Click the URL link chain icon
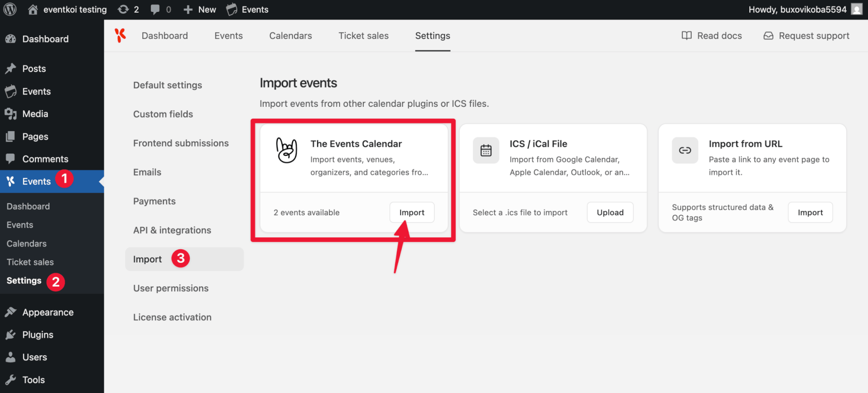 [x=685, y=151]
